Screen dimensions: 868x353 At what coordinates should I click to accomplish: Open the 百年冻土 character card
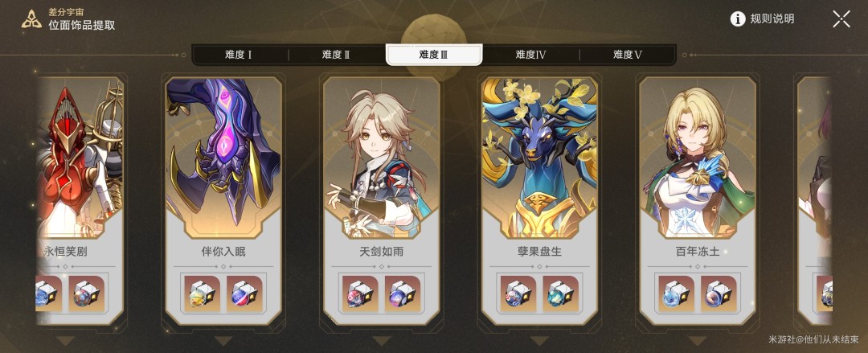pos(698,200)
